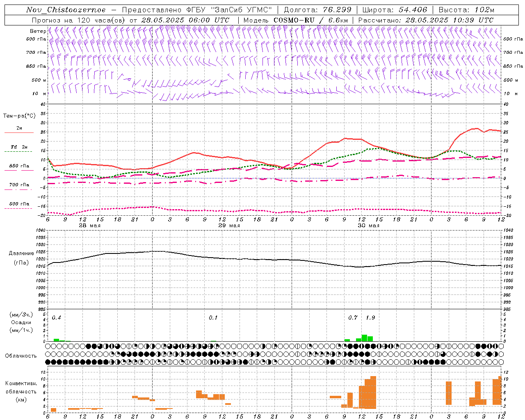The width and height of the screenshot is (525, 420).
Task: Select the text Прогноз на 120 часа(ов)
Action: pos(79,20)
